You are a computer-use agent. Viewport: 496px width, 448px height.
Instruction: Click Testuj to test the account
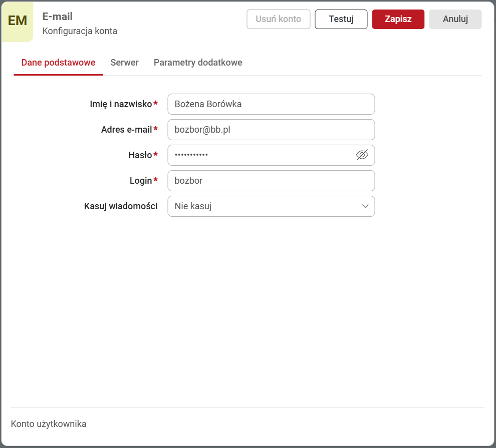[341, 20]
